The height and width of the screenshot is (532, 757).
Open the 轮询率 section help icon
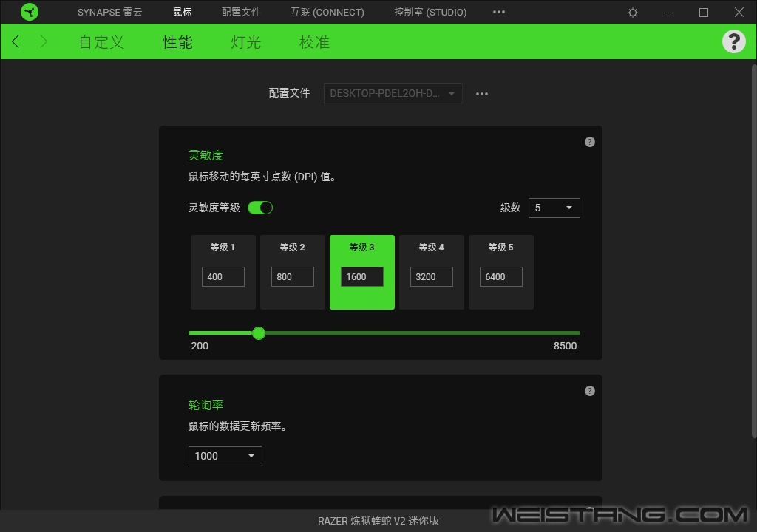589,391
